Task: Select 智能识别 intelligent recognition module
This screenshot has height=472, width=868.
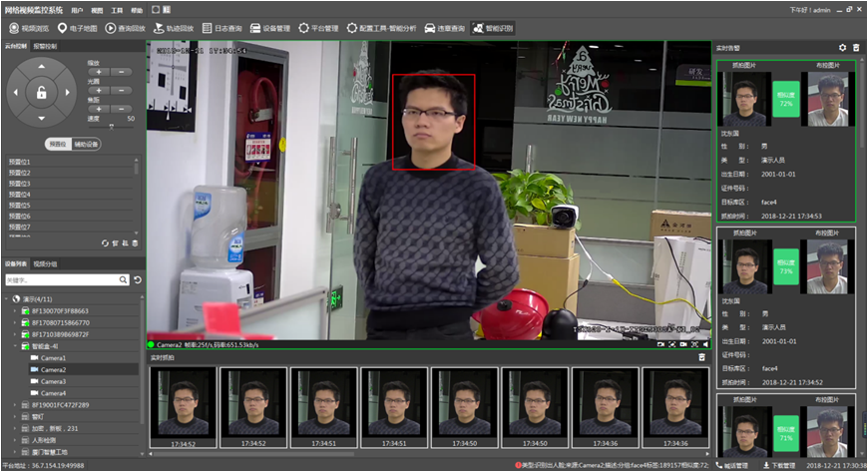Action: [493, 28]
